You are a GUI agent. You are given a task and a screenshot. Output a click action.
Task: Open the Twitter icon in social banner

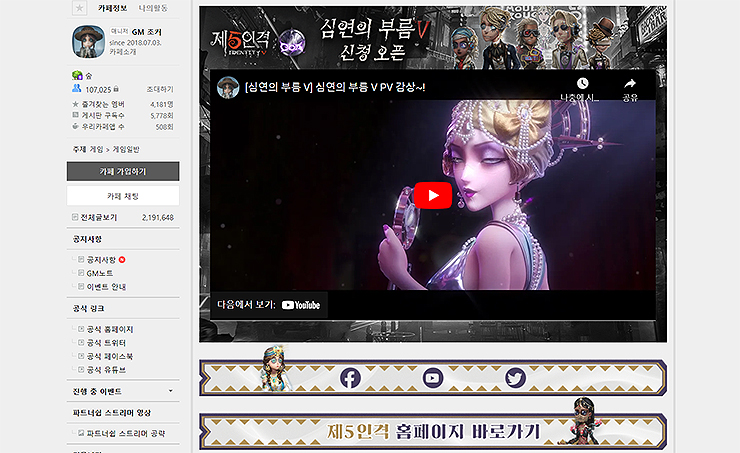tap(515, 378)
